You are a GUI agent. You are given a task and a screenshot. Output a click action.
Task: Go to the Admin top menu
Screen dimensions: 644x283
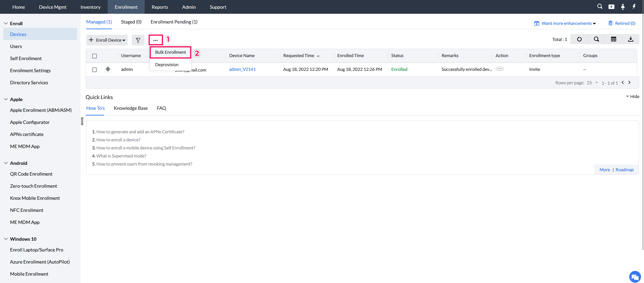189,7
